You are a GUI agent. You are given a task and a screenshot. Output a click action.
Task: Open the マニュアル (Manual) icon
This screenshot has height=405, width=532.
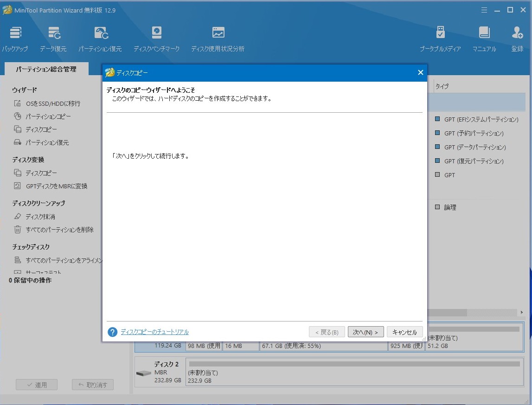[484, 33]
